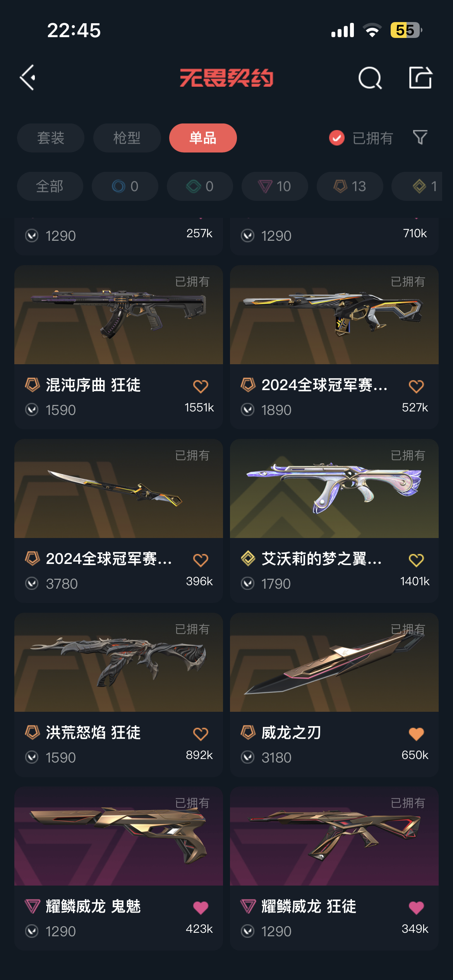Open 洪荒怒焰 狂徒 skin thumbnail

point(118,662)
